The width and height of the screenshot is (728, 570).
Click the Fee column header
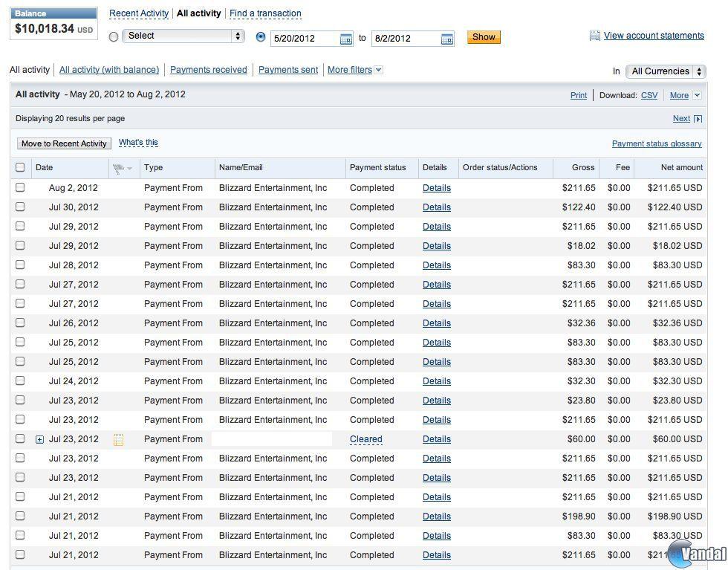click(x=623, y=167)
